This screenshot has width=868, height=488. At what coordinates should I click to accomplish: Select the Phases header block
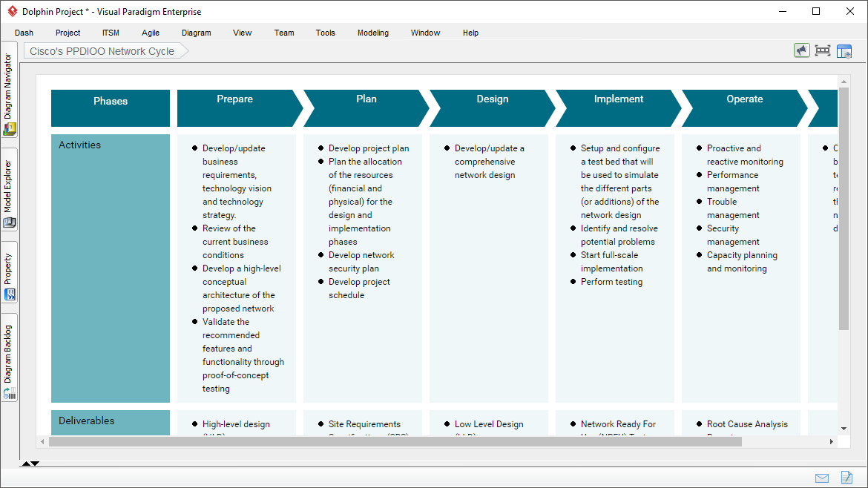pyautogui.click(x=110, y=108)
